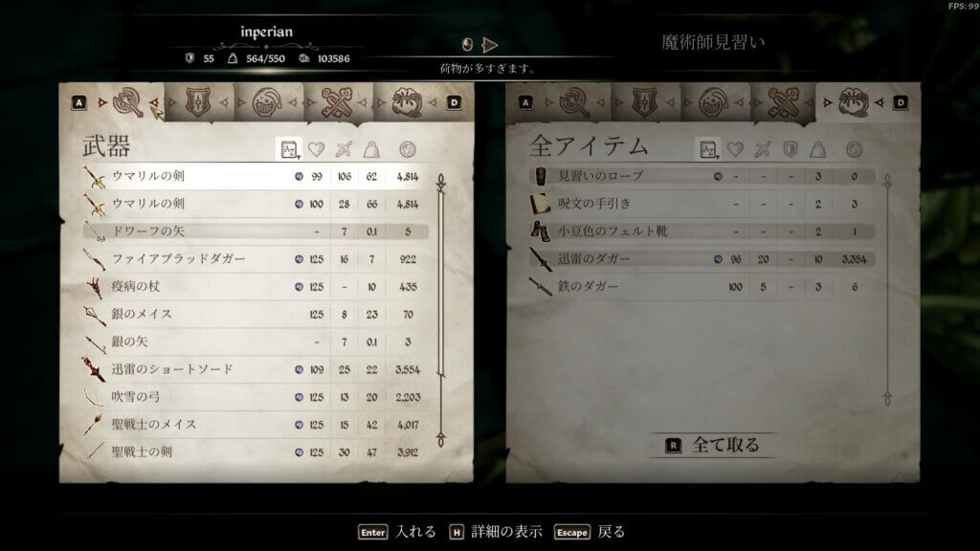Open the crossed tools misc tab in player inventory
Image resolution: width=980 pixels, height=551 pixels.
tap(337, 102)
